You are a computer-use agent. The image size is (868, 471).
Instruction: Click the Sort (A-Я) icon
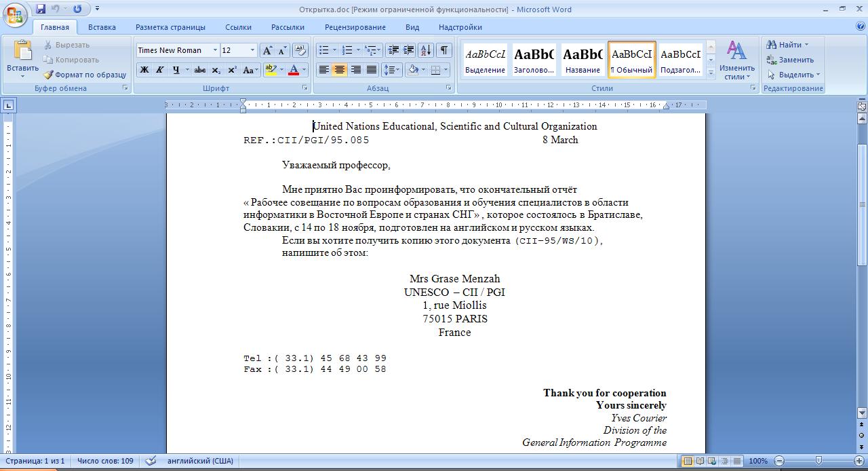click(x=426, y=50)
